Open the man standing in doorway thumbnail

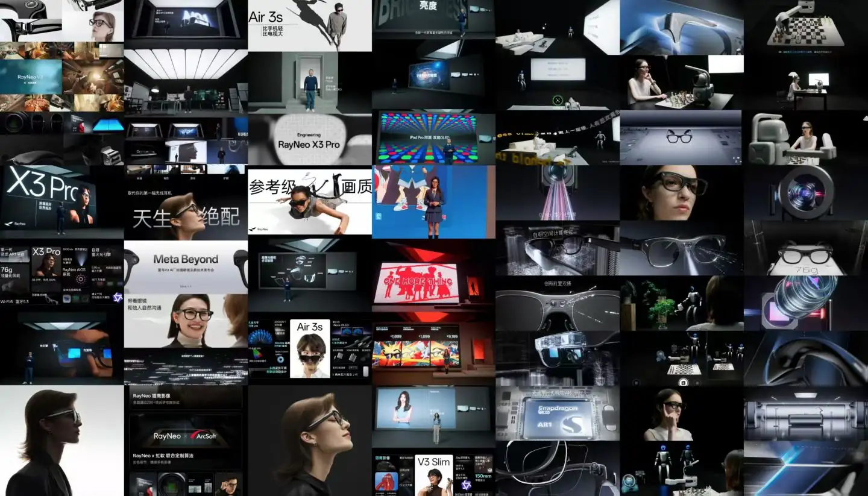(310, 83)
